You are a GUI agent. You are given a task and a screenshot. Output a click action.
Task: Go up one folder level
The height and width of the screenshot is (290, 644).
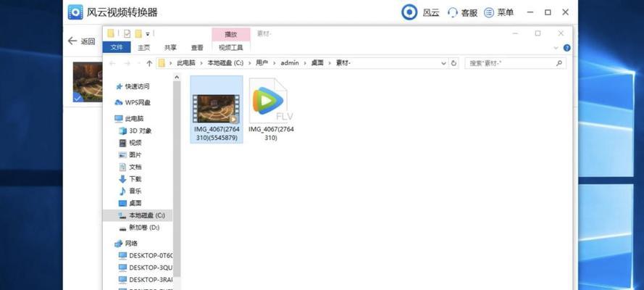149,63
